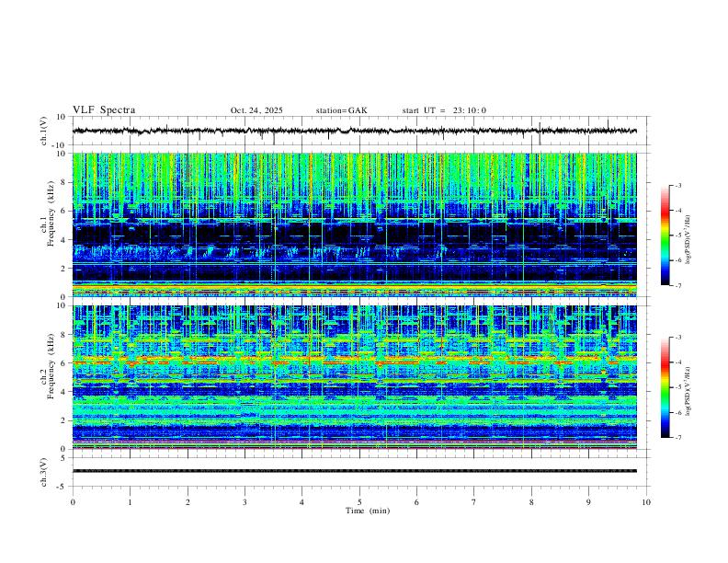728x563 pixels.
Task: Click the ch.2 PSD color scale bar
Action: [x=665, y=387]
